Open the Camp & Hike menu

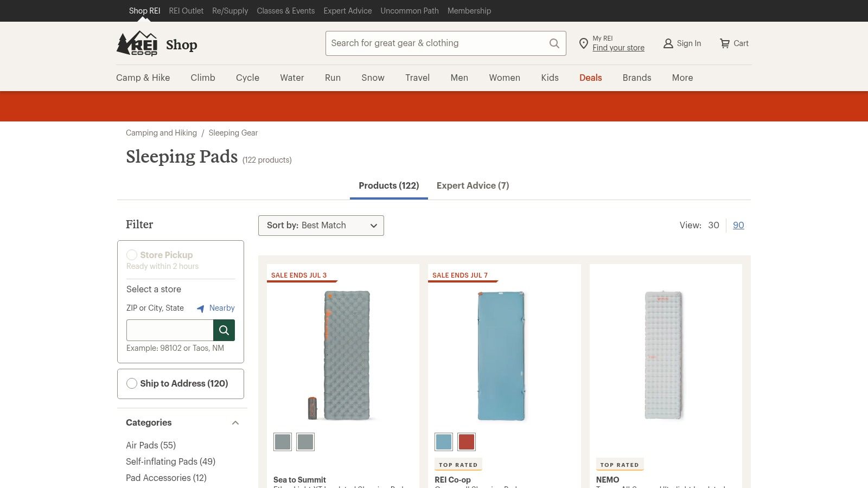(143, 78)
